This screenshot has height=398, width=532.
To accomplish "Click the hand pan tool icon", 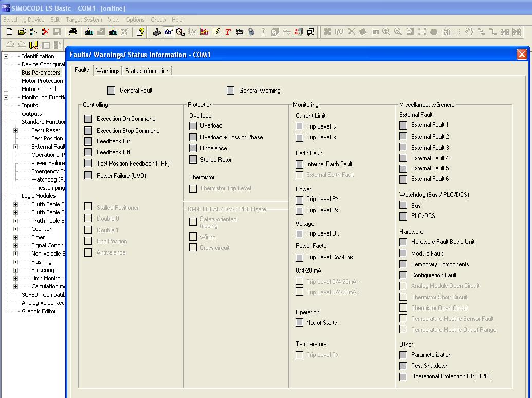I will coord(469,32).
